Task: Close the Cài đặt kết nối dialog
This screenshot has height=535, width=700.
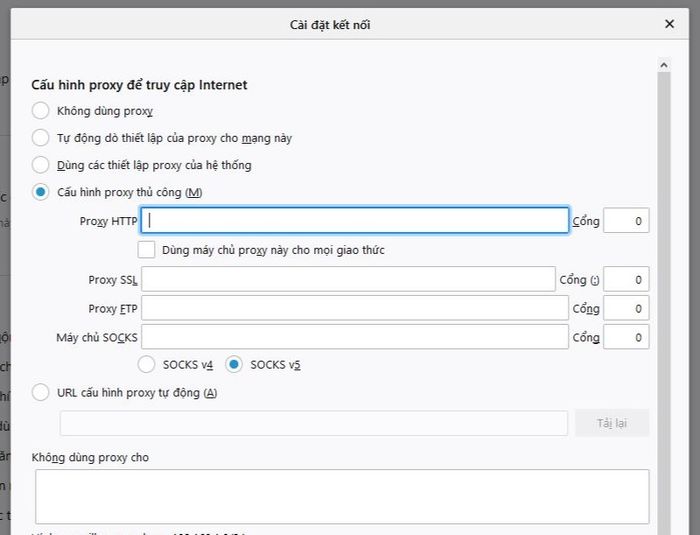Action: click(x=669, y=24)
